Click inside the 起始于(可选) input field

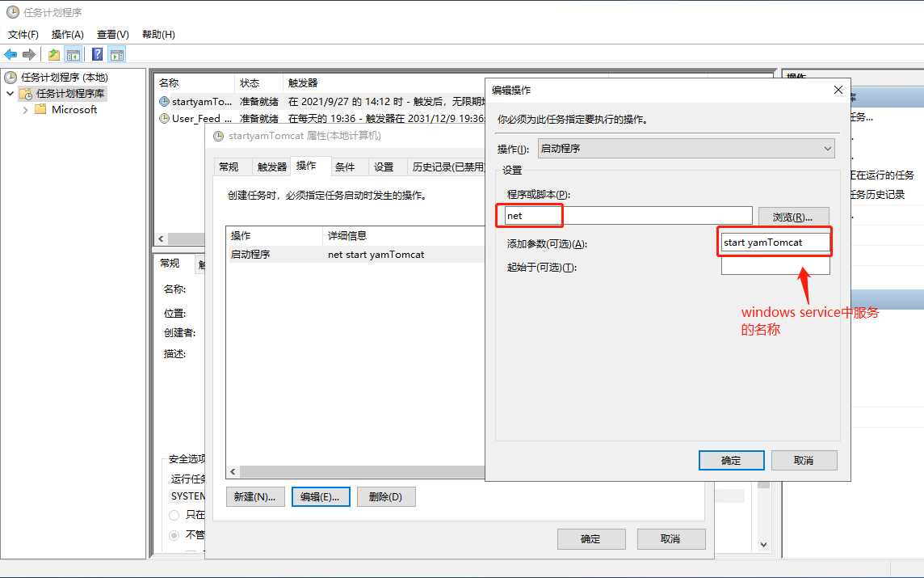point(774,265)
